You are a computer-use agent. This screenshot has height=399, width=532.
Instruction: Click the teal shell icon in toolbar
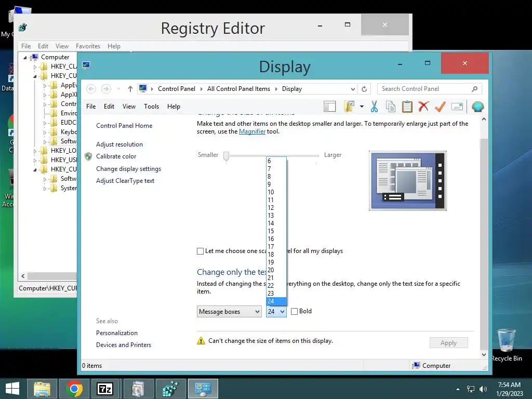click(478, 107)
